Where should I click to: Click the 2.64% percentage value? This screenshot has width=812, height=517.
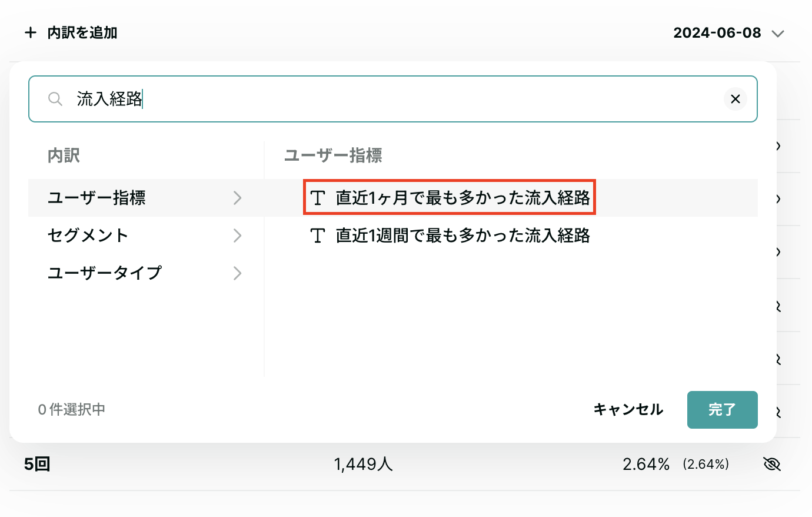[646, 464]
